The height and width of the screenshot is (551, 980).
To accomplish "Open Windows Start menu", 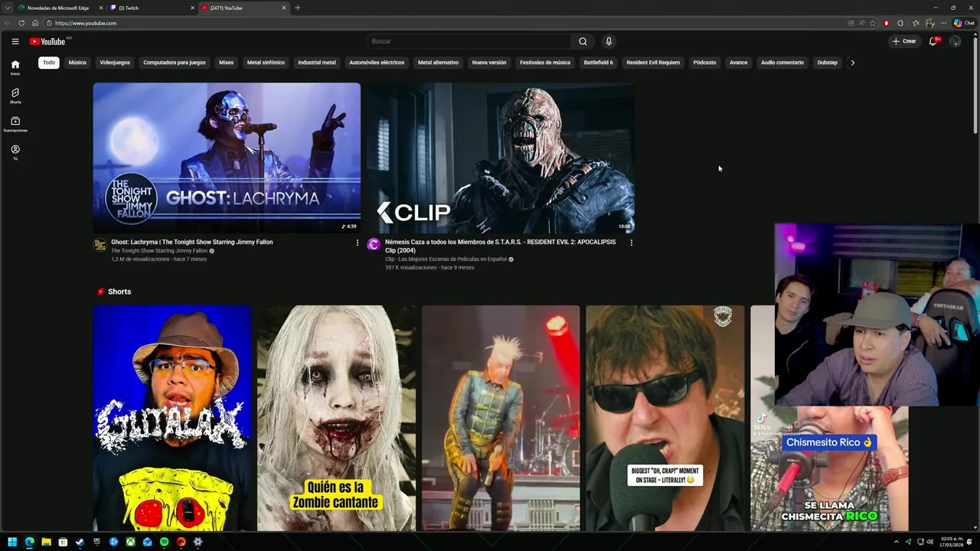I will [x=12, y=542].
